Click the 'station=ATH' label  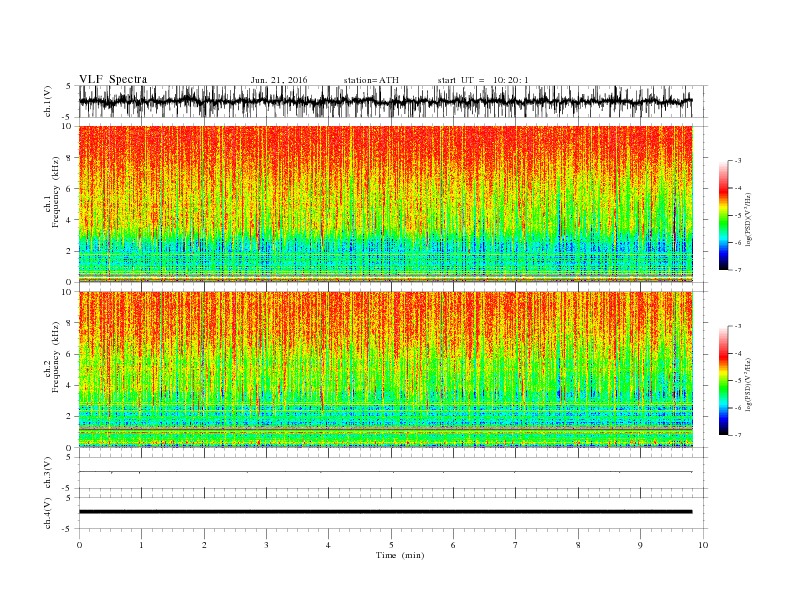point(371,80)
